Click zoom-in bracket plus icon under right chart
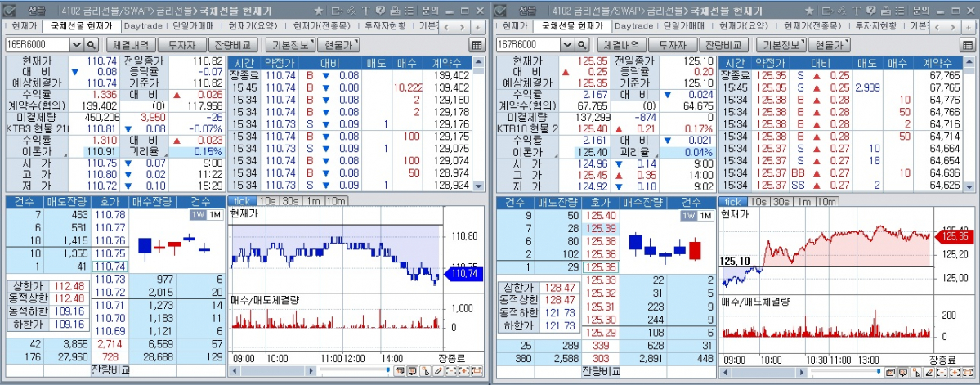This screenshot has height=385, width=980. point(955,371)
